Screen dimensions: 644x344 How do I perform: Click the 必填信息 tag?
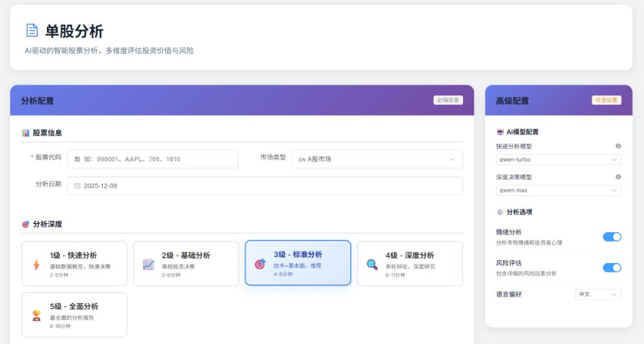448,100
